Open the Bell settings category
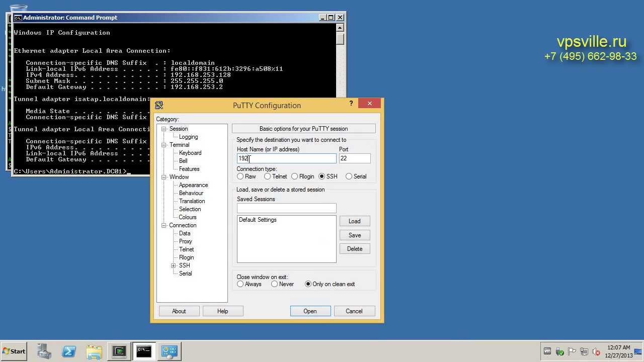 coord(183,161)
